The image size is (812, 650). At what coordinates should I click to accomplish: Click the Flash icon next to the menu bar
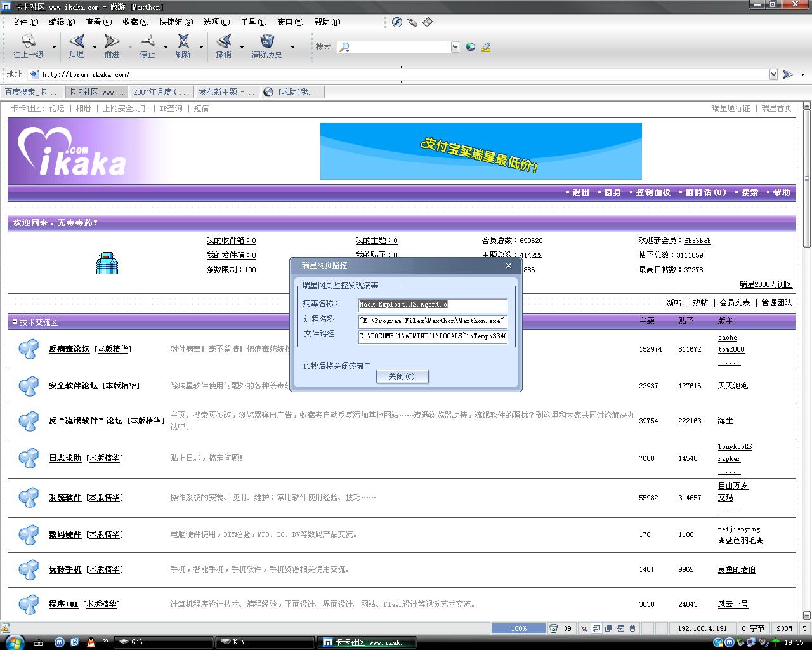point(397,22)
